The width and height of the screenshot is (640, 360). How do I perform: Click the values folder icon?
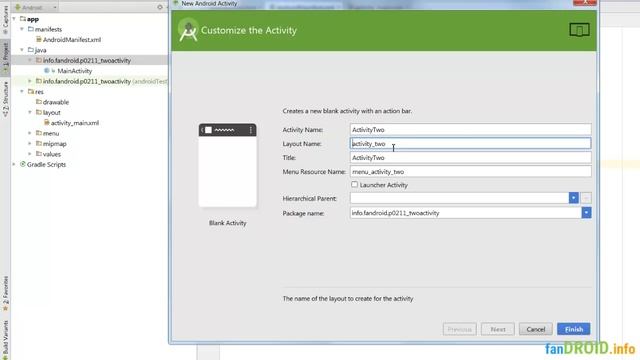coord(38,154)
